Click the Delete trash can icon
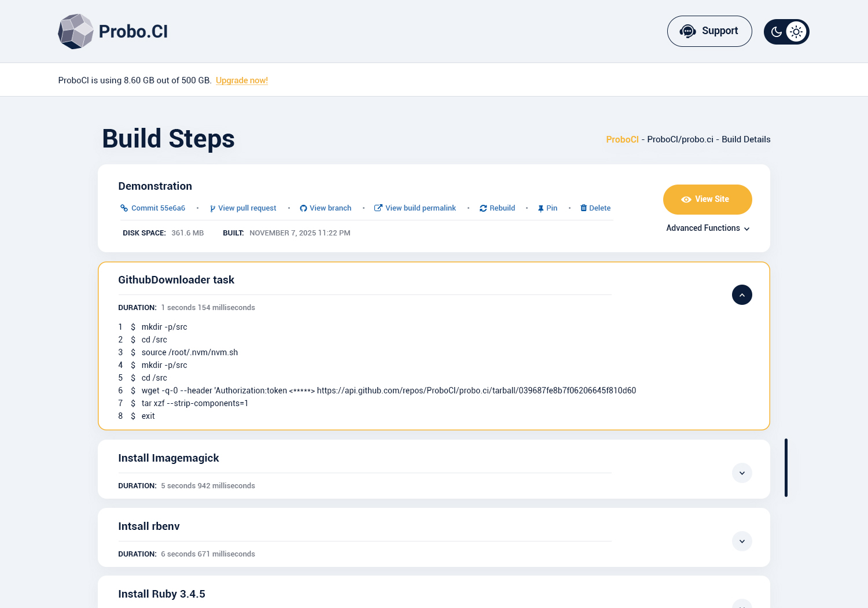Screen dimensions: 868x608 click(584, 208)
